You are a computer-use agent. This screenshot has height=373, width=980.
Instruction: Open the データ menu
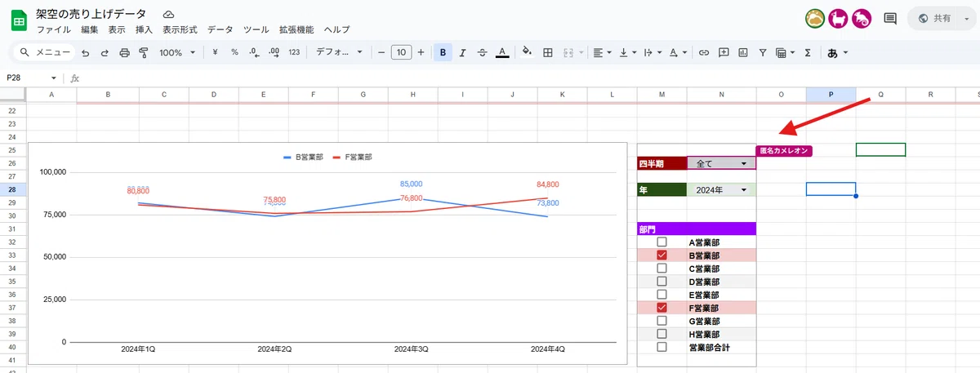tap(220, 29)
